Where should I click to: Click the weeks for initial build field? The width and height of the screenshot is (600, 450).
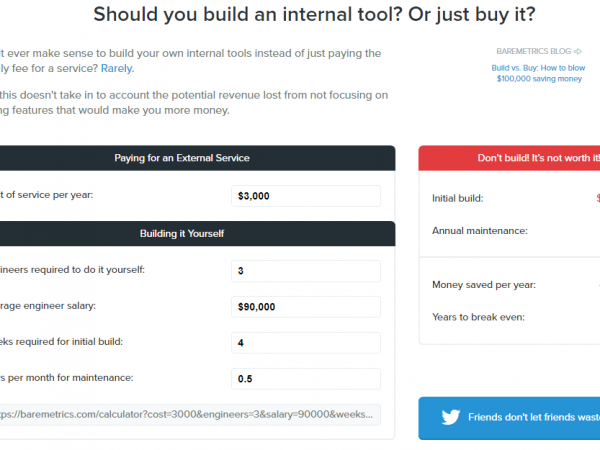[305, 342]
